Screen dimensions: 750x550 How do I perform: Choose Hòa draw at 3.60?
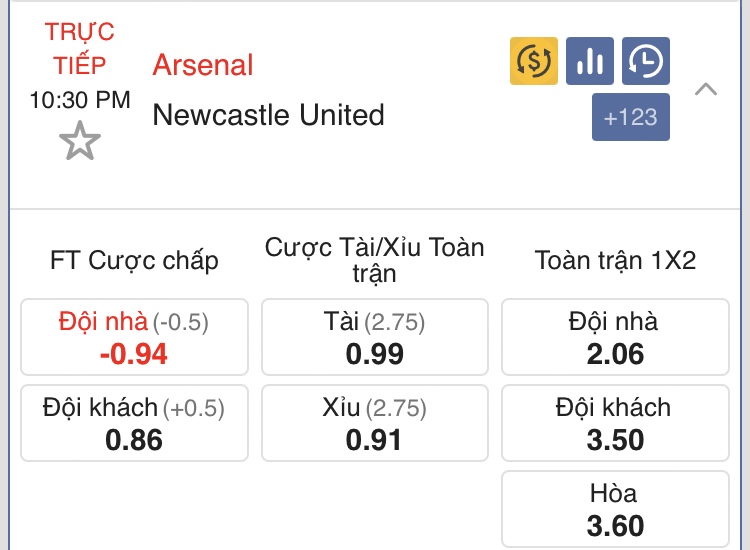pos(616,509)
